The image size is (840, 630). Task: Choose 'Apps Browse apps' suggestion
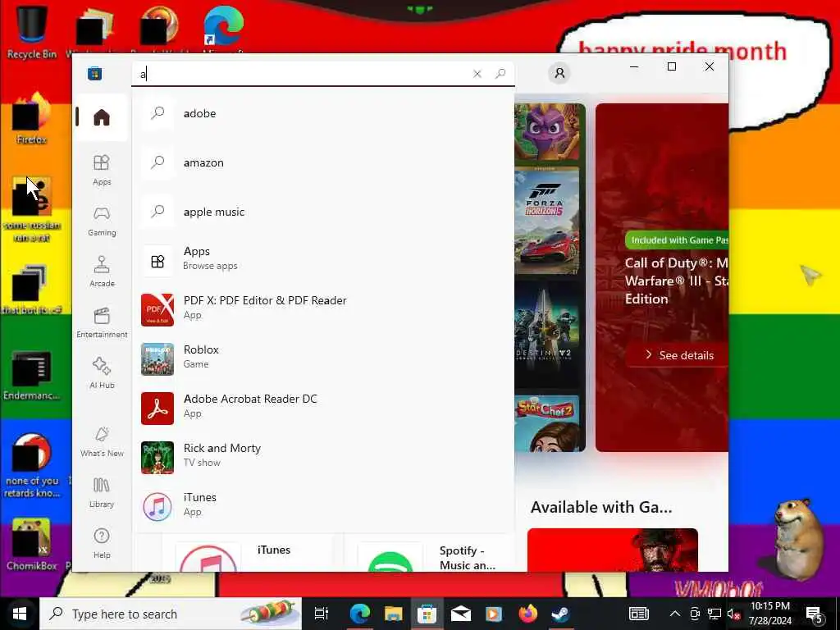323,260
